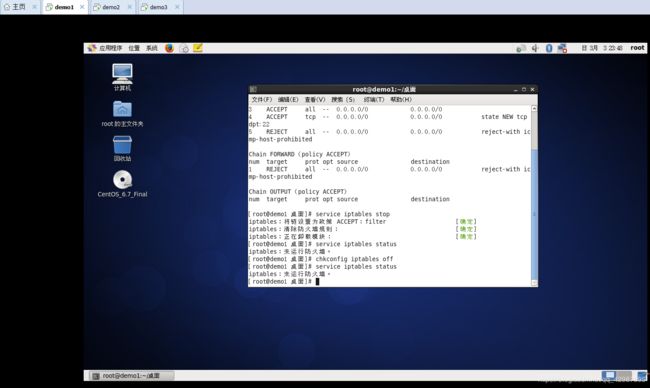This screenshot has height=388, width=650.
Task: Open the root home folder desktop icon
Action: click(122, 114)
